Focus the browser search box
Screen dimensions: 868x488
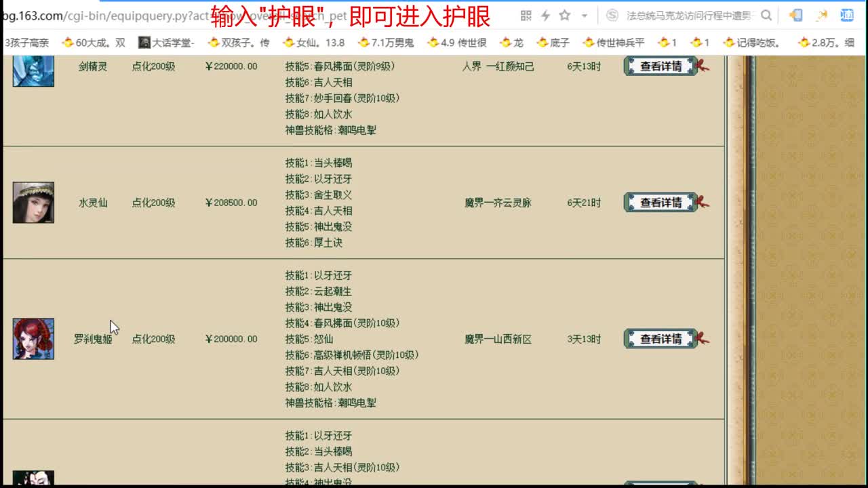[690, 15]
